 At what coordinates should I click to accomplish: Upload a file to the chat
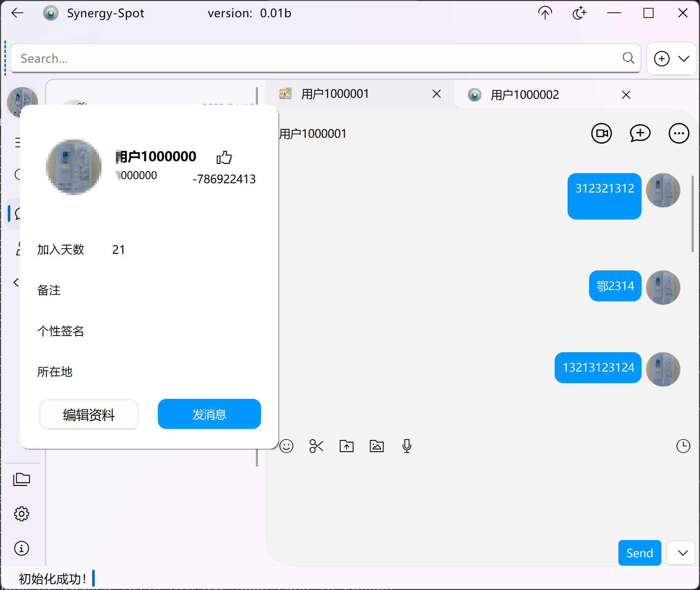pos(347,446)
